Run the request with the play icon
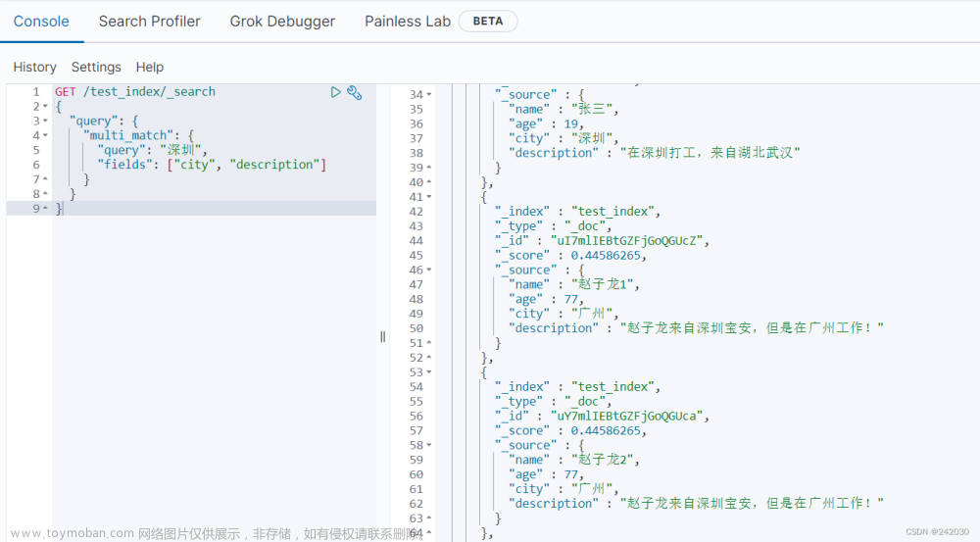 pyautogui.click(x=335, y=92)
